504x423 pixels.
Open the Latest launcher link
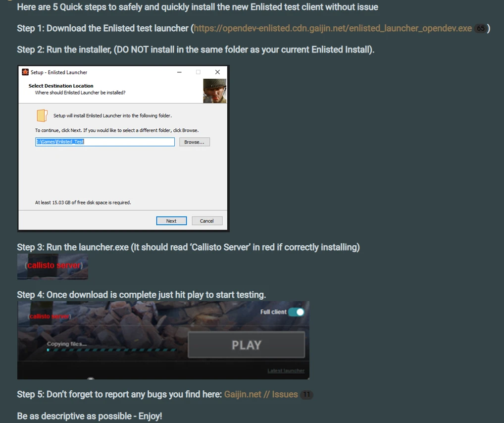pos(286,371)
